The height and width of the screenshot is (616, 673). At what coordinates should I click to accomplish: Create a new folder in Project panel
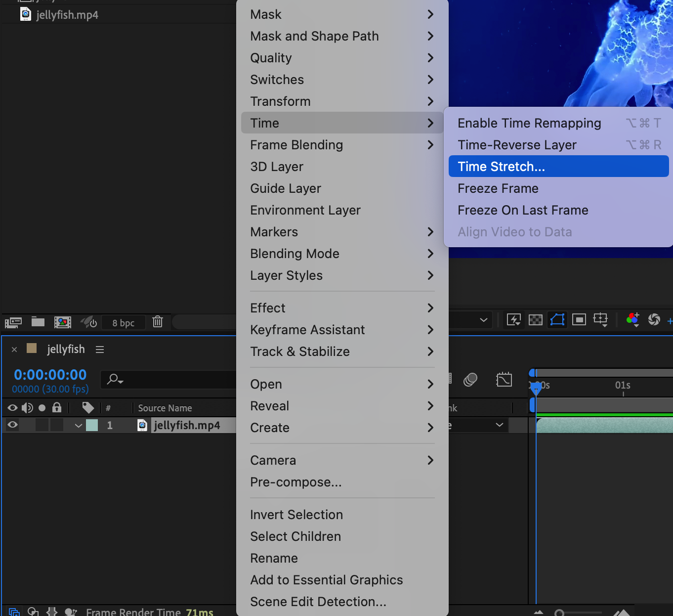point(38,322)
